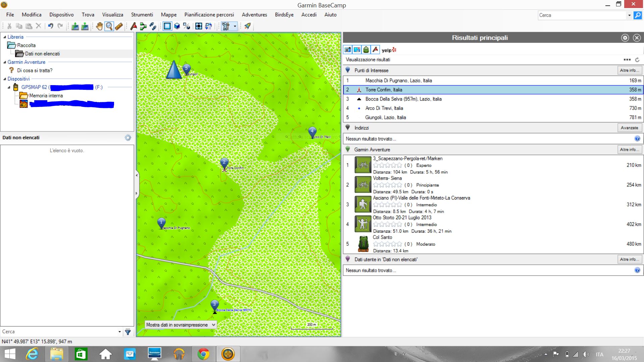Collapse the GPSMAP 62 device node
The width and height of the screenshot is (644, 362).
pyautogui.click(x=9, y=87)
